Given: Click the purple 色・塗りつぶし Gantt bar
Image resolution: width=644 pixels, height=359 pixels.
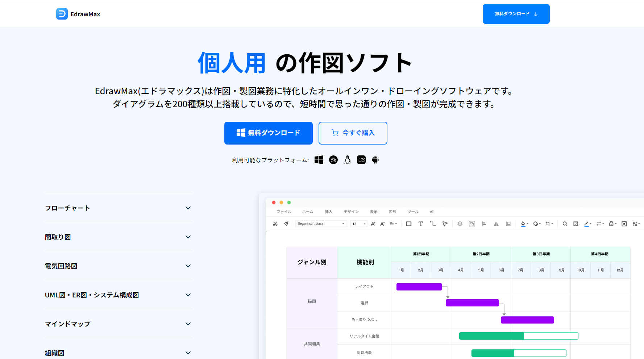Looking at the screenshot, I should click(527, 320).
